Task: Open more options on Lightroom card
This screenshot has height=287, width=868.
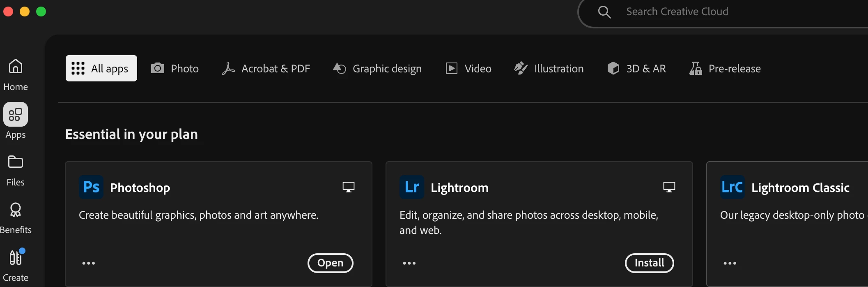Action: 409,263
